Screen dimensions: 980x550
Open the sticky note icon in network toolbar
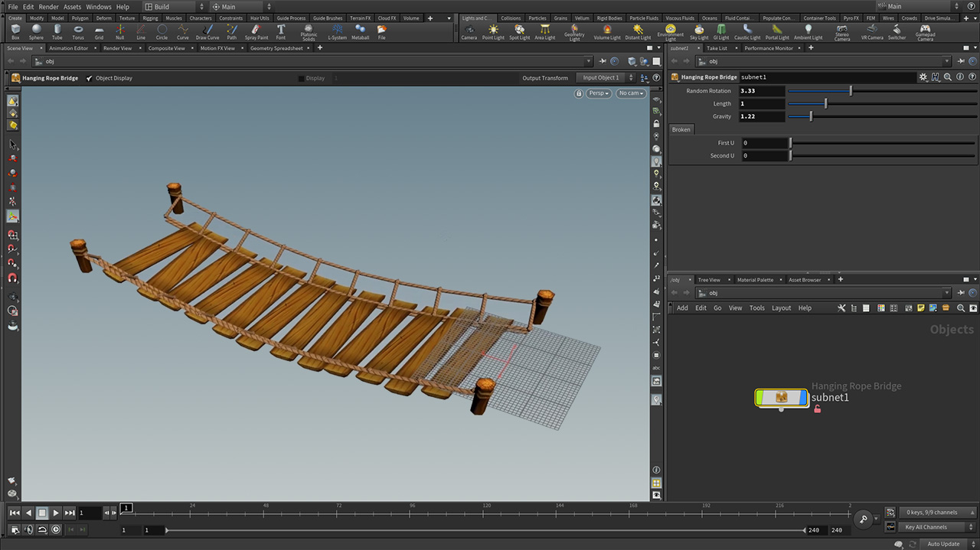(920, 308)
